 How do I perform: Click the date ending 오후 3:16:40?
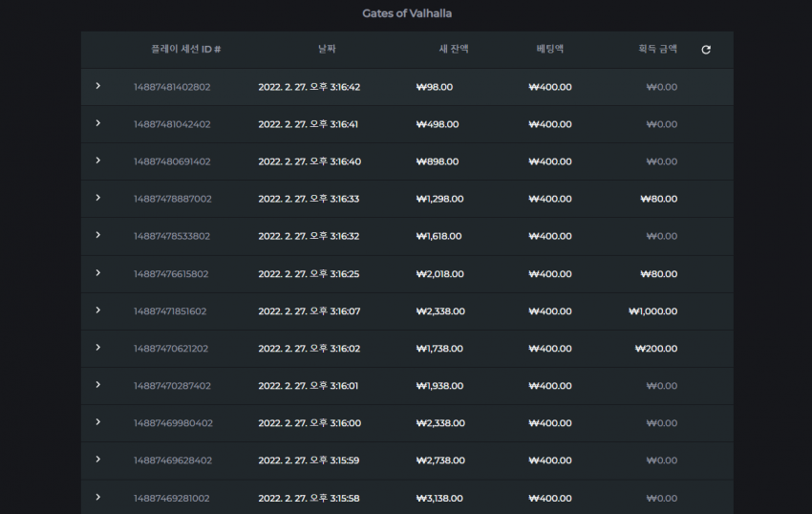pyautogui.click(x=310, y=161)
